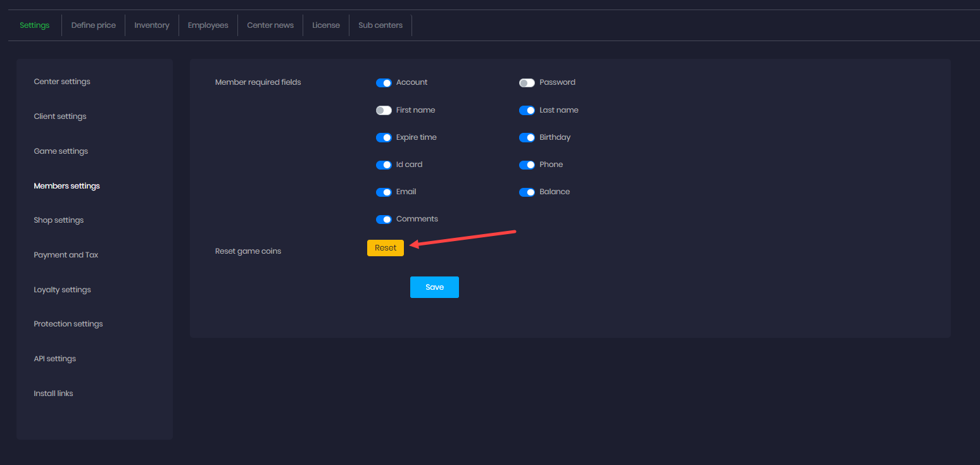Toggle the Account required field switch
This screenshot has height=465, width=980.
pyautogui.click(x=384, y=83)
